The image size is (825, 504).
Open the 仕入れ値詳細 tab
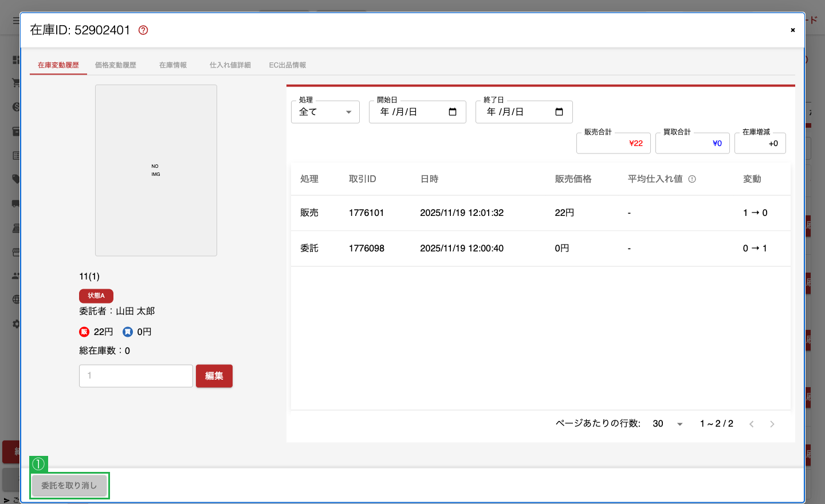(x=230, y=65)
